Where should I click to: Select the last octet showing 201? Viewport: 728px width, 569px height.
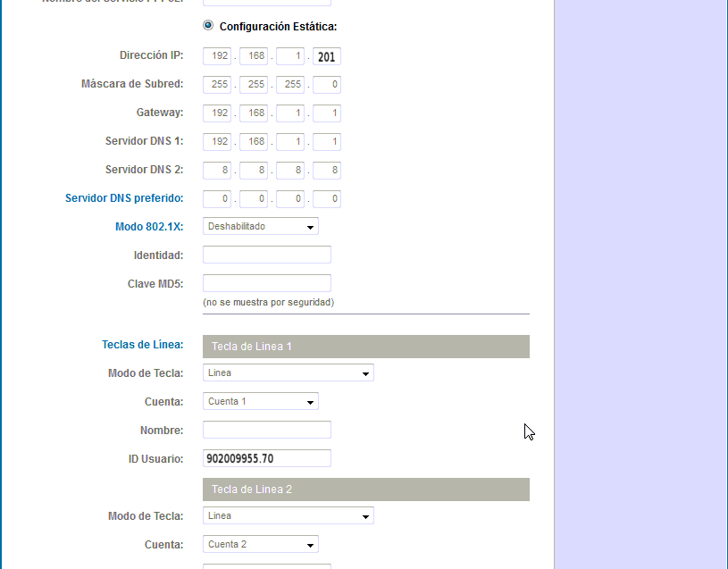[326, 55]
